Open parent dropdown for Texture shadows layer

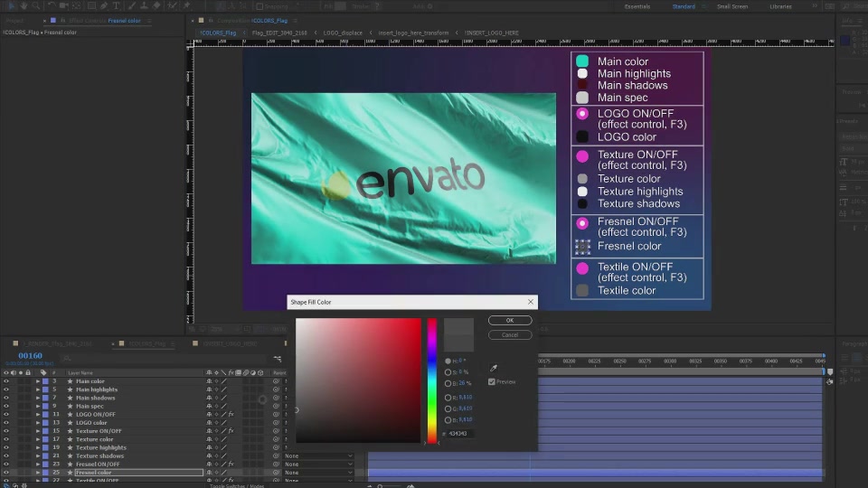(318, 455)
